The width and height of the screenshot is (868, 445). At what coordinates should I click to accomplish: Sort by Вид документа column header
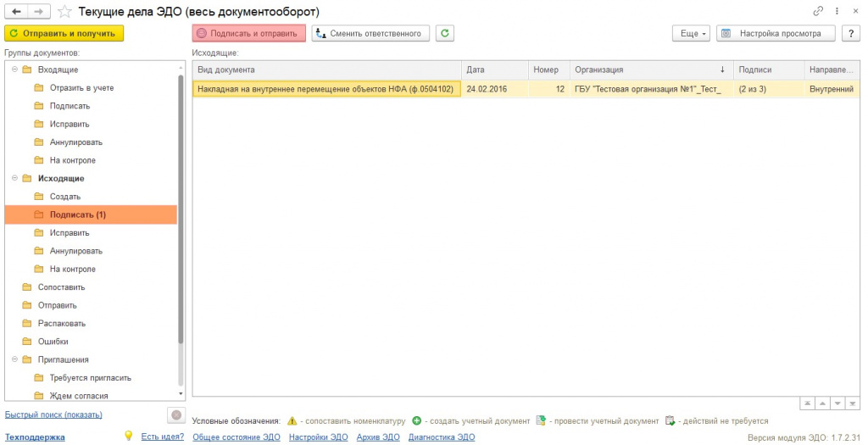pyautogui.click(x=326, y=70)
